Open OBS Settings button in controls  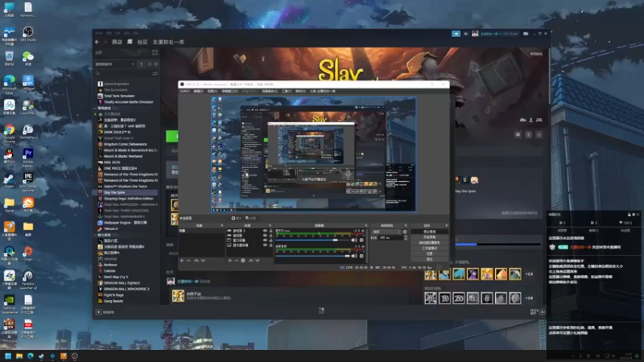pyautogui.click(x=430, y=253)
